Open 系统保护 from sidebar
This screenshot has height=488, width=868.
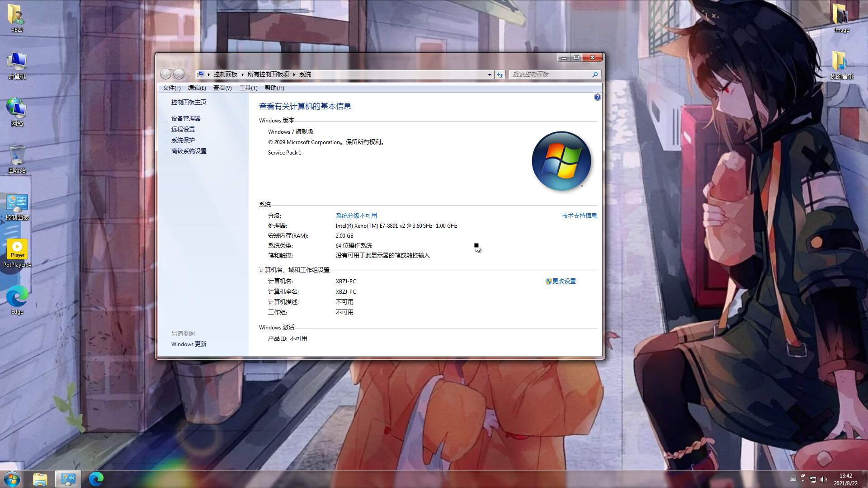183,140
